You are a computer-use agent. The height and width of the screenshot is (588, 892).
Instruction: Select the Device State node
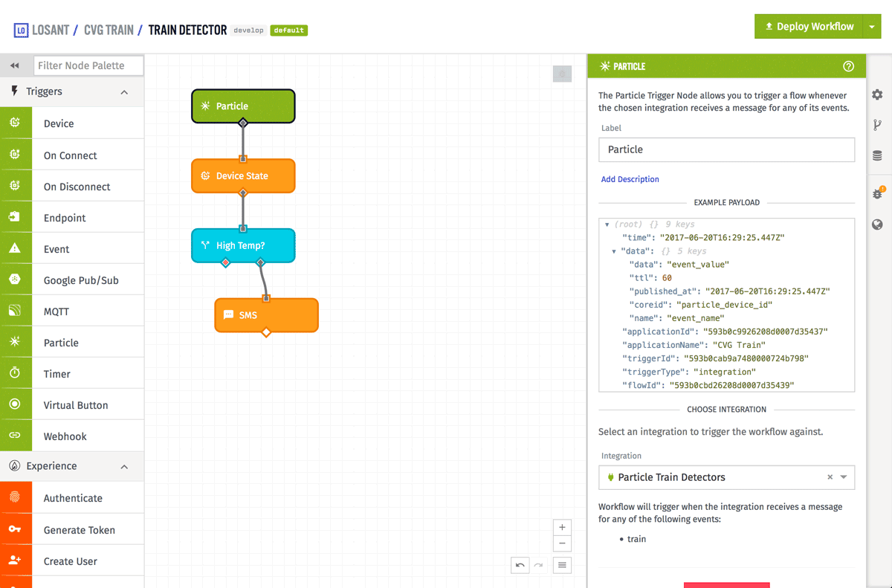click(243, 176)
